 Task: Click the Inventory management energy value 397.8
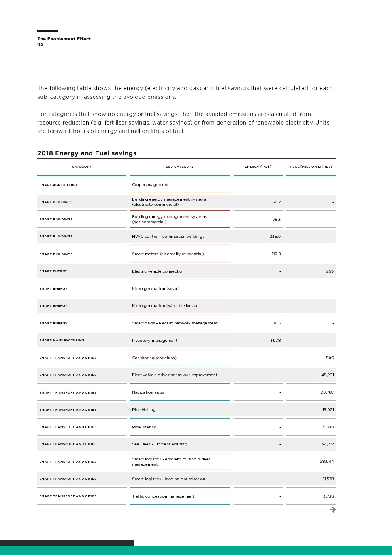(x=275, y=340)
